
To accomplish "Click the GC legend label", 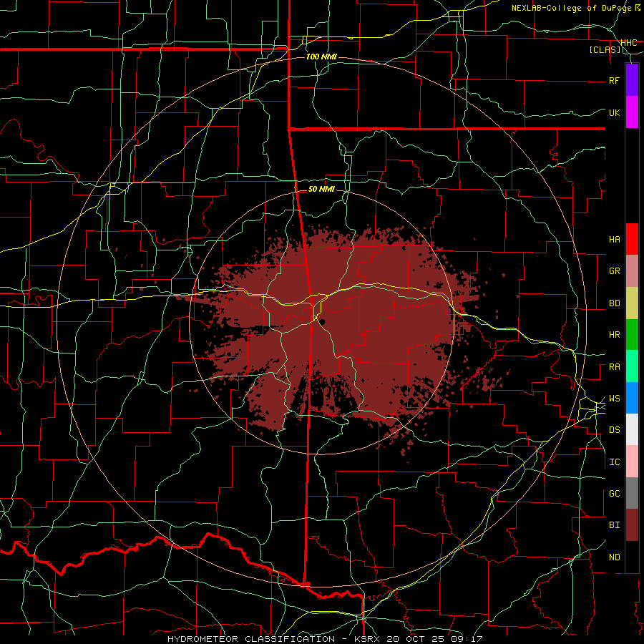I will (615, 494).
